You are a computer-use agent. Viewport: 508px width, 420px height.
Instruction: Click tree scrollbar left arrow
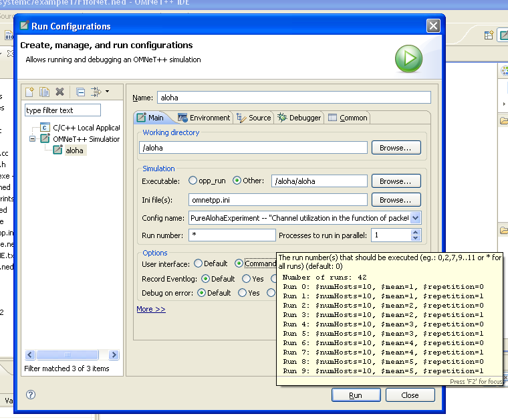(30, 354)
